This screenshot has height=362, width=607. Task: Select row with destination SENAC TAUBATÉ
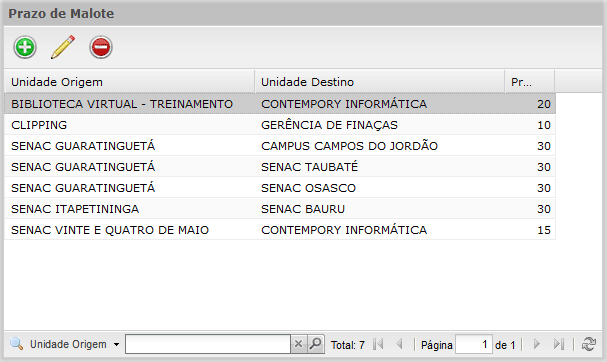click(x=280, y=167)
